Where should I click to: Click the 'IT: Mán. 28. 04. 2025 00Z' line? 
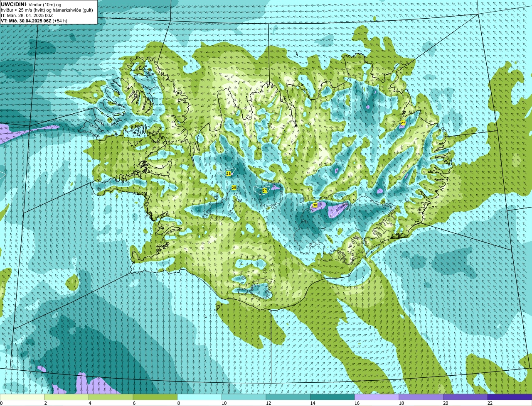[x=27, y=15]
